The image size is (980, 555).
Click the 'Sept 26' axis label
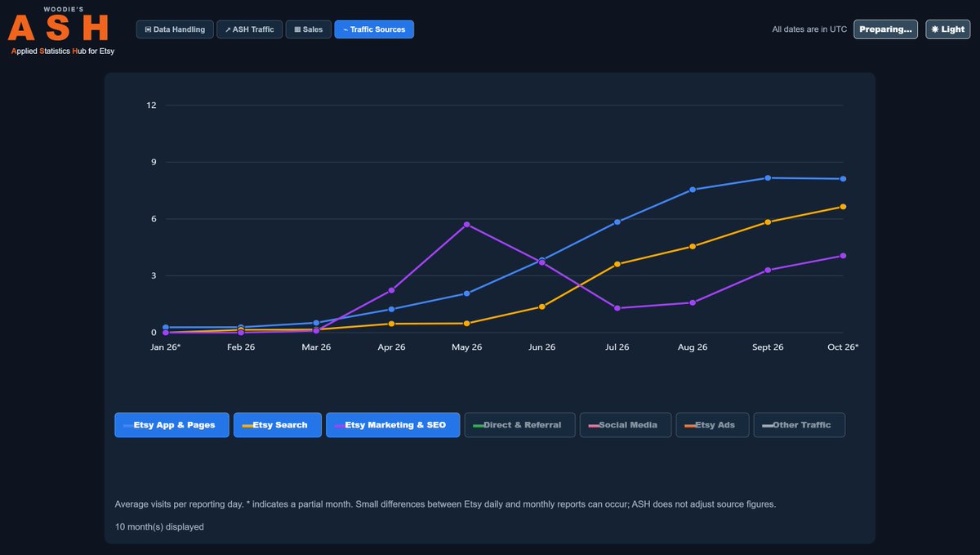[x=768, y=347]
